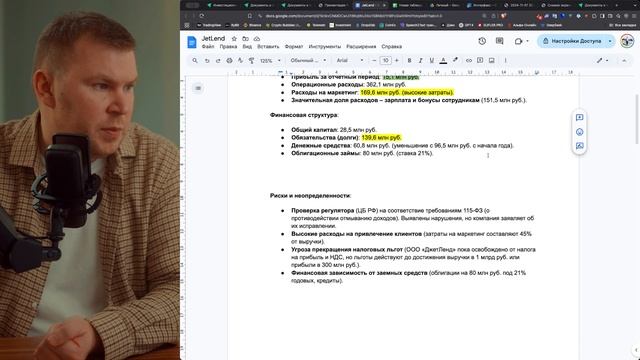Reload the page in the browser

tap(201, 16)
